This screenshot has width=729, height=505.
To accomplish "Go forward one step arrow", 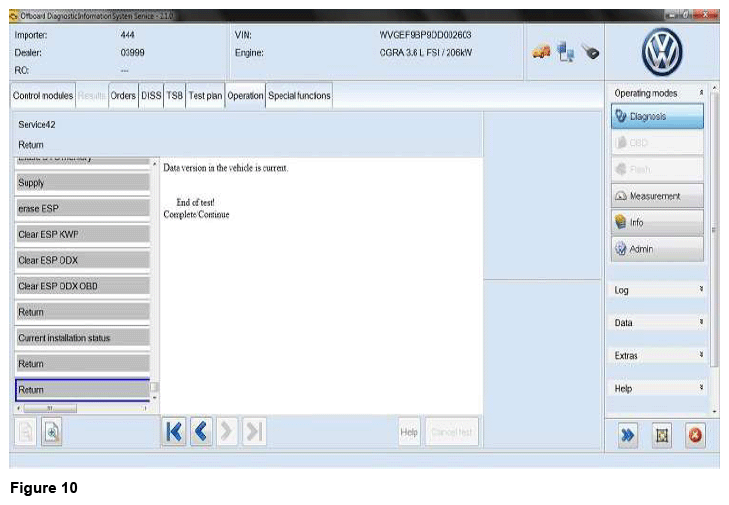I will (227, 432).
